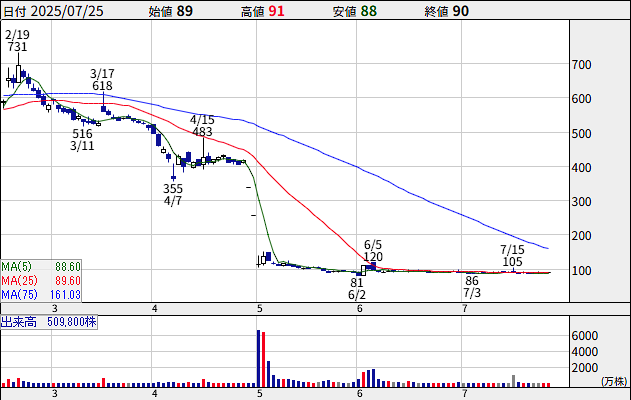Click the 7/15 high label 105
The image size is (631, 400).
pyautogui.click(x=512, y=262)
